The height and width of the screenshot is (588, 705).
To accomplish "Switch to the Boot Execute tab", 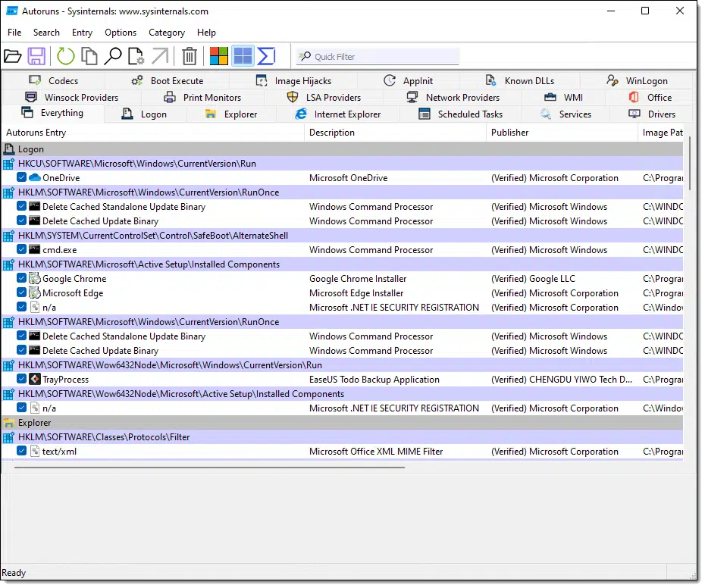I will click(x=168, y=81).
